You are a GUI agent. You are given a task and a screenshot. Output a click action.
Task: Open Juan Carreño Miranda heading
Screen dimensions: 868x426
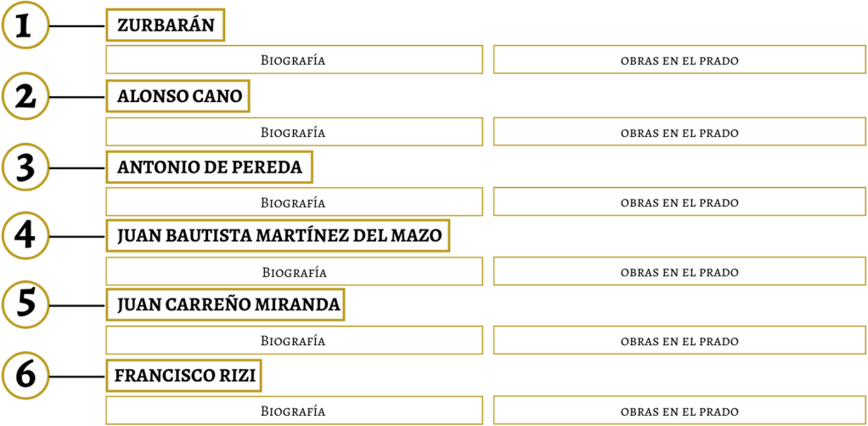point(225,304)
